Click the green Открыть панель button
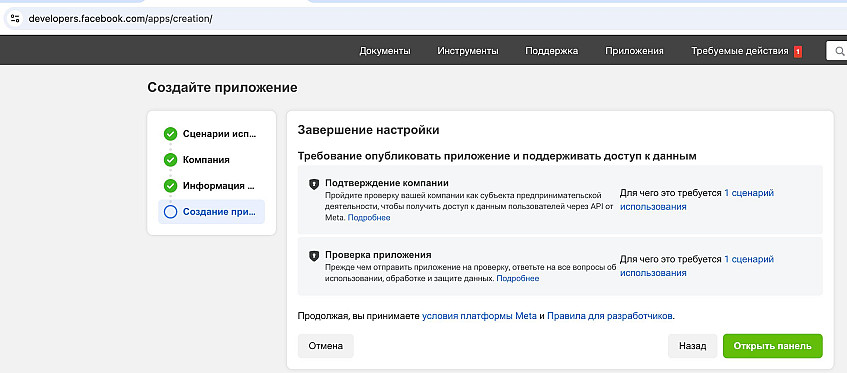This screenshot has width=847, height=373. point(772,346)
